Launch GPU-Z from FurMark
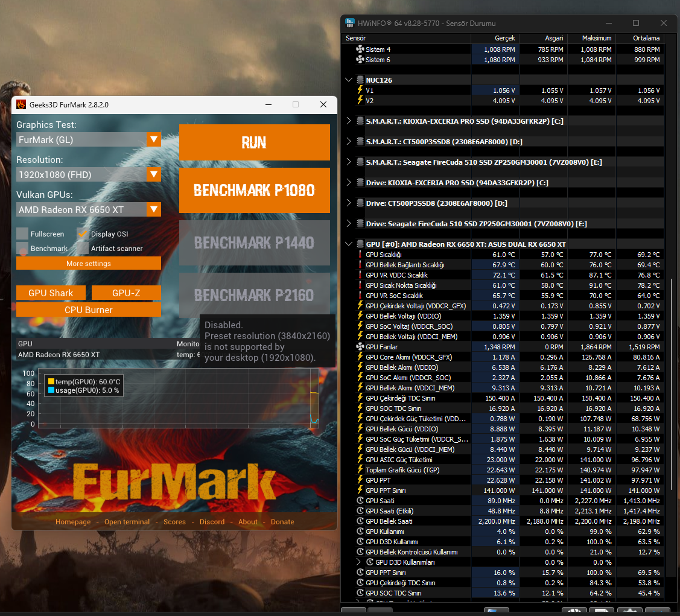This screenshot has width=680, height=616. click(126, 293)
